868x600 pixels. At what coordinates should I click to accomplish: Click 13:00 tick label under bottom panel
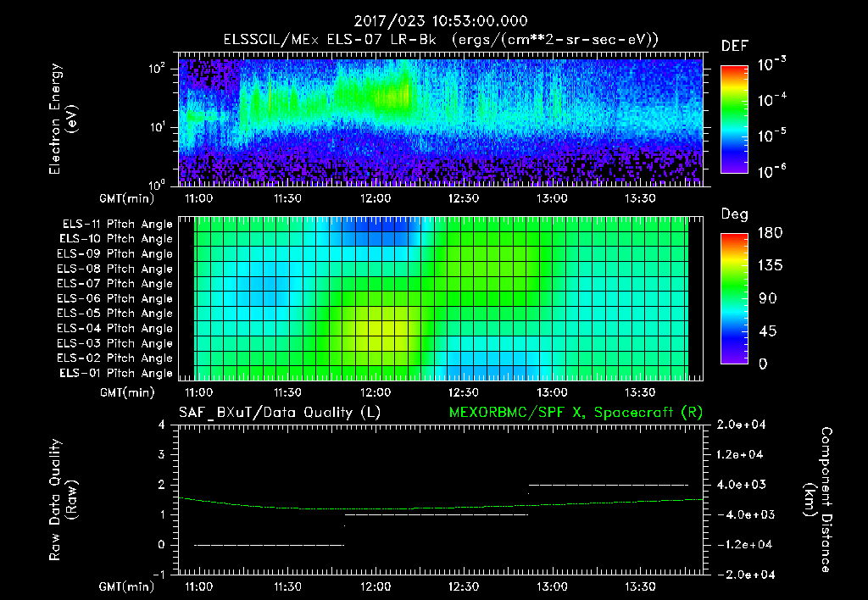tap(552, 586)
